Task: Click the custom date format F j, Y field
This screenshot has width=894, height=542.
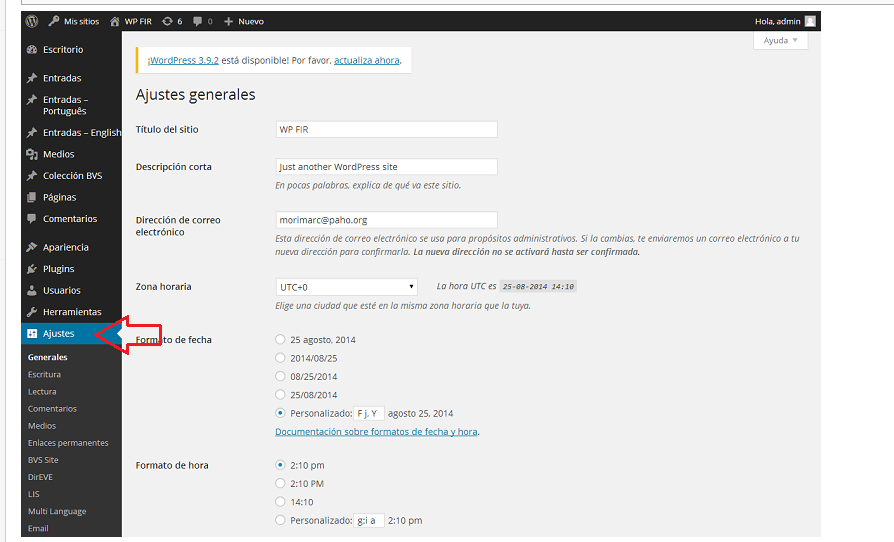Action: point(369,413)
